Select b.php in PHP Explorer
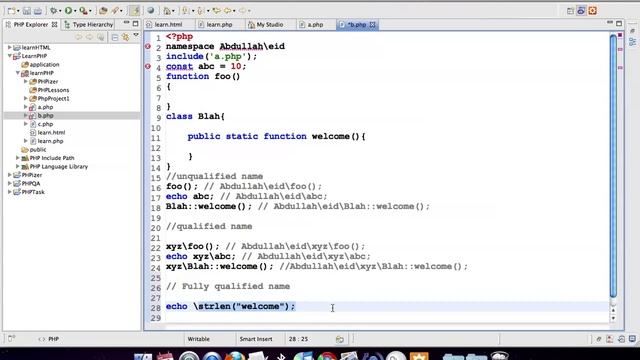This screenshot has height=360, width=640. tap(45, 116)
